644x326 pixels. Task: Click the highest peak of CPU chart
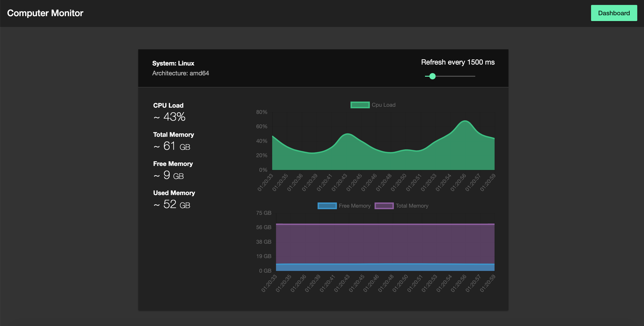pyautogui.click(x=465, y=121)
